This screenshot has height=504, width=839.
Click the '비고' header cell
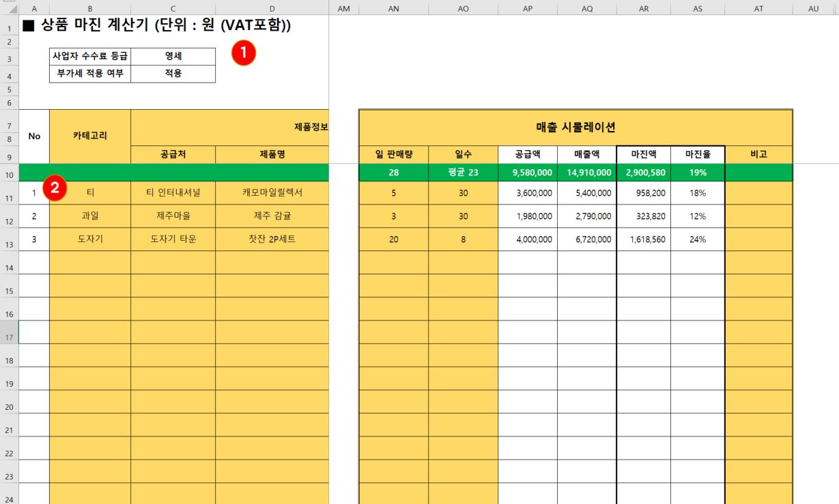pos(758,155)
